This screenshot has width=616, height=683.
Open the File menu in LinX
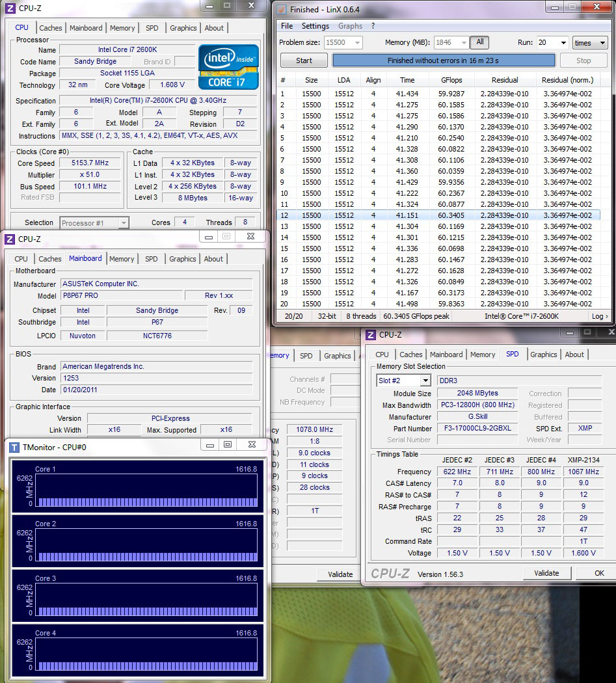coord(286,26)
